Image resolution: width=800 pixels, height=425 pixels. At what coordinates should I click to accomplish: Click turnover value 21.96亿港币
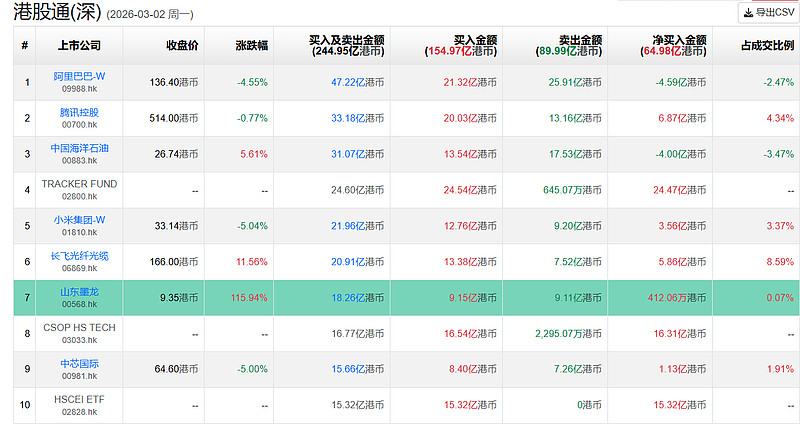click(357, 226)
